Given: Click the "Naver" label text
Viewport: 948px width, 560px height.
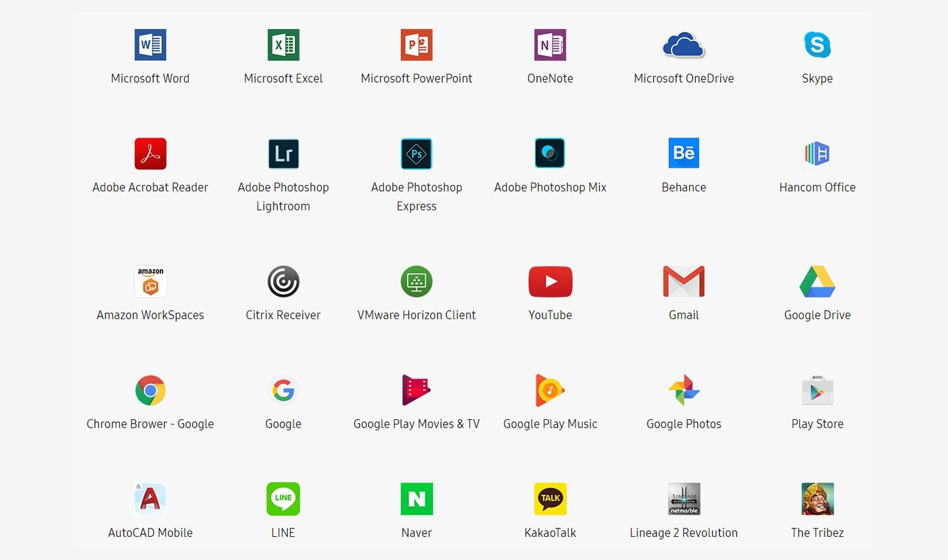Looking at the screenshot, I should click(x=417, y=532).
